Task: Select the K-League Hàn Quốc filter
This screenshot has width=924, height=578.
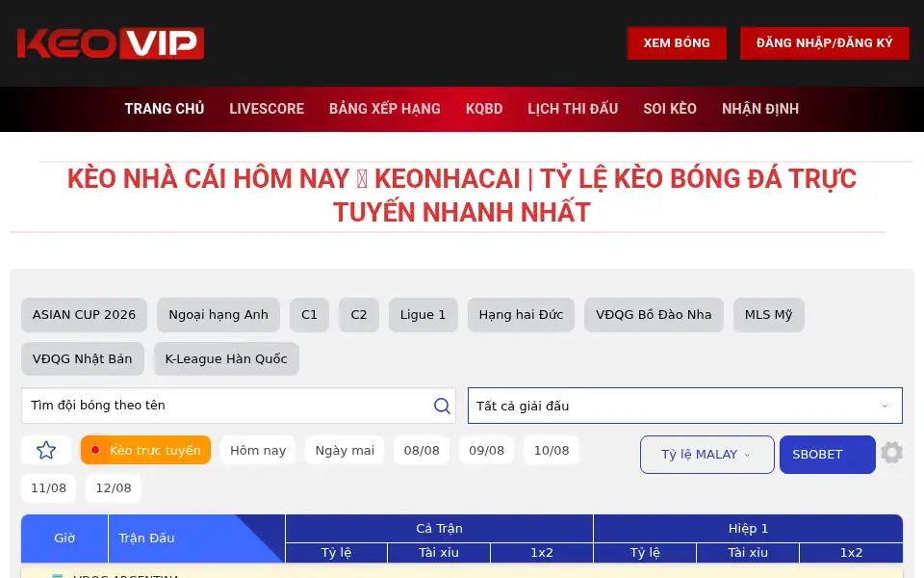Action: (226, 358)
